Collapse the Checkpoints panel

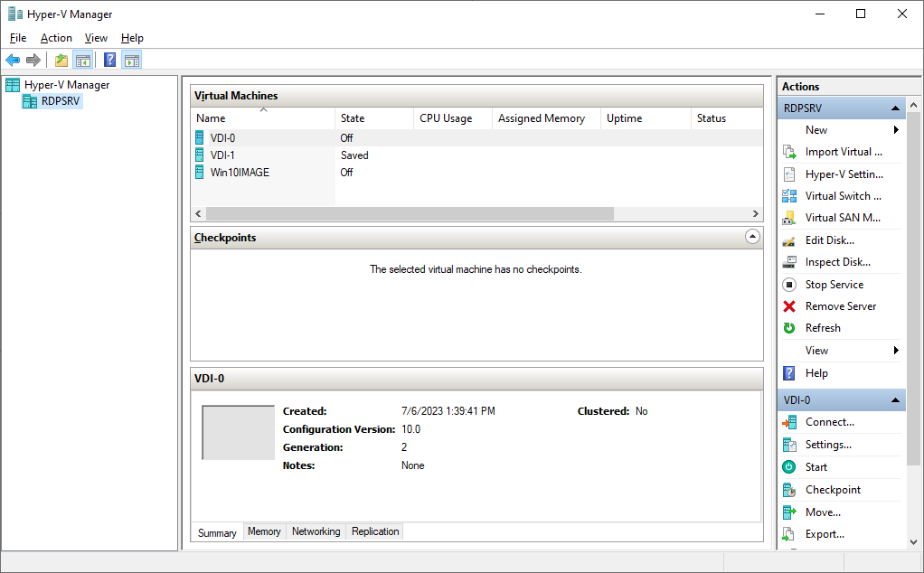752,237
